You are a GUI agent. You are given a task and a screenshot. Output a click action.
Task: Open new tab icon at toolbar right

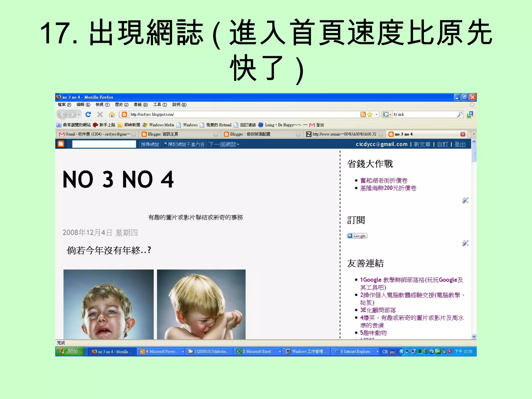(470, 114)
